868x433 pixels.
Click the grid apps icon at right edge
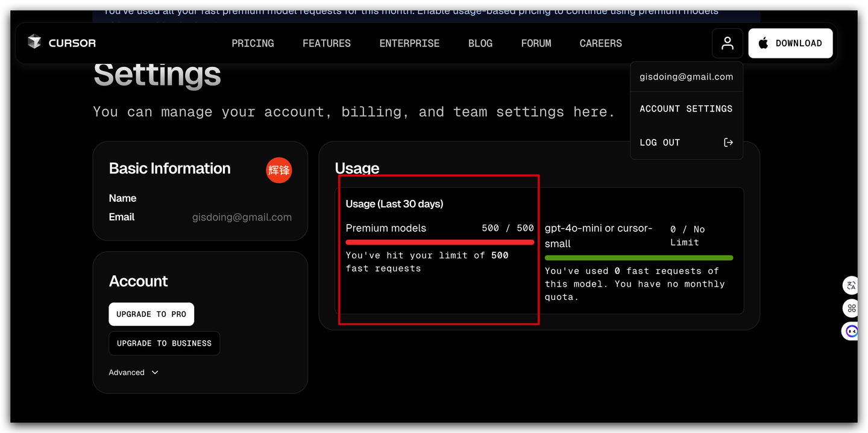coord(851,308)
